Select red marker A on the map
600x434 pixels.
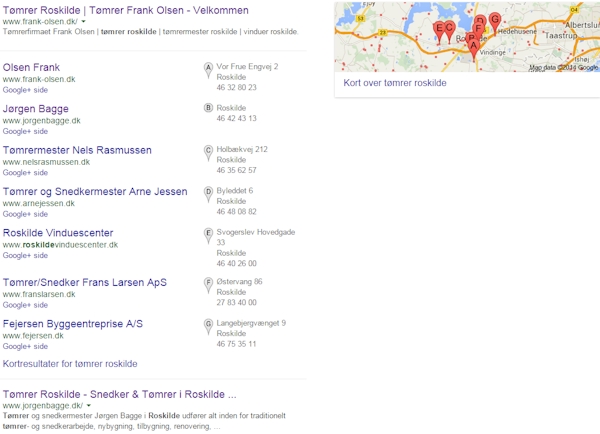pyautogui.click(x=474, y=50)
